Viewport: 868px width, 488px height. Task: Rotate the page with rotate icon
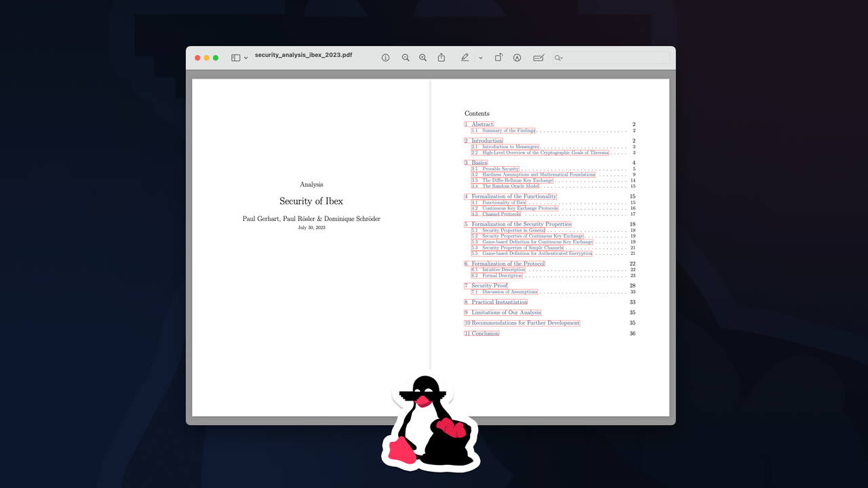[x=498, y=58]
